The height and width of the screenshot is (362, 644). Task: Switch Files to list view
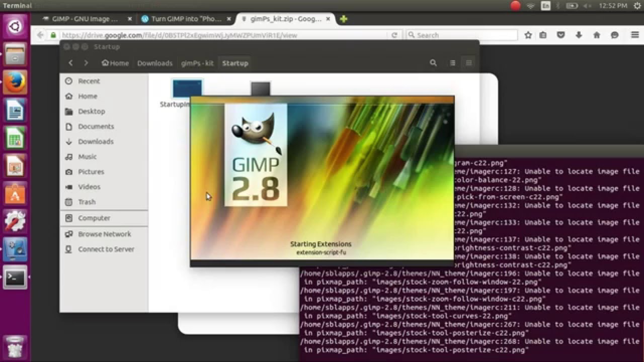(x=453, y=63)
